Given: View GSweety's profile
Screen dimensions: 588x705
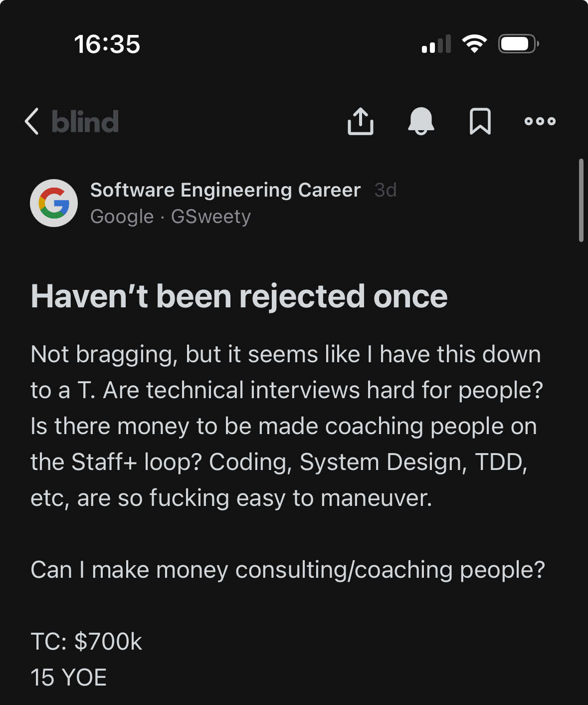Looking at the screenshot, I should (x=211, y=217).
